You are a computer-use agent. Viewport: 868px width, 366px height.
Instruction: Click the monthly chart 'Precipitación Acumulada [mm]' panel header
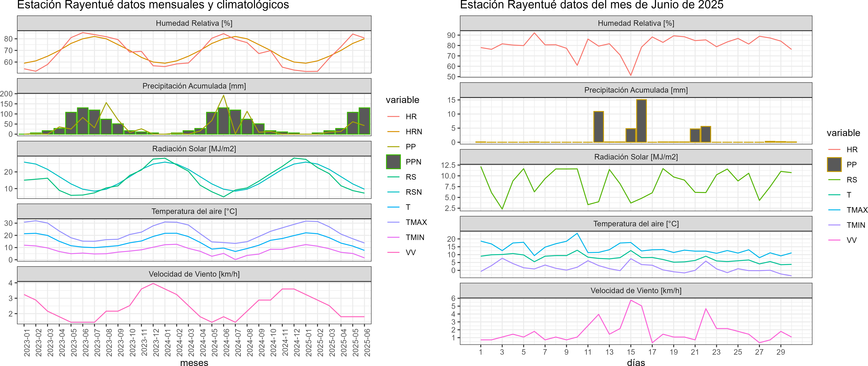coord(194,86)
